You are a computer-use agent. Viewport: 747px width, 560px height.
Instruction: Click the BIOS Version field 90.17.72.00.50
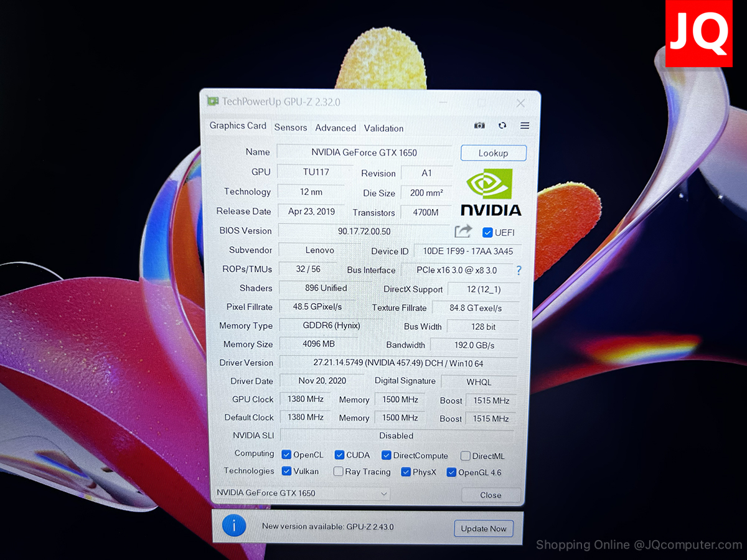[x=364, y=231]
